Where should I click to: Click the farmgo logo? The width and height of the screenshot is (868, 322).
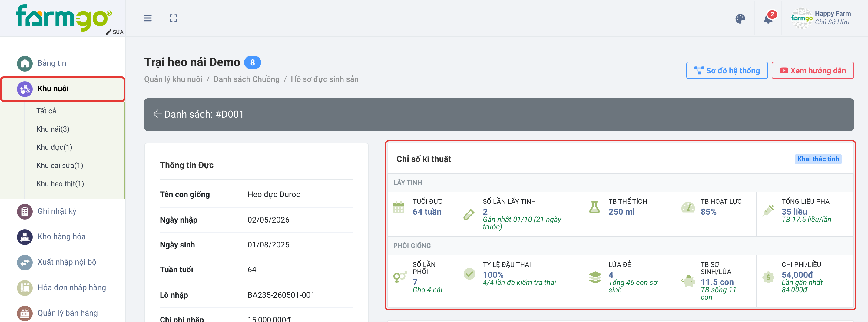pyautogui.click(x=64, y=18)
